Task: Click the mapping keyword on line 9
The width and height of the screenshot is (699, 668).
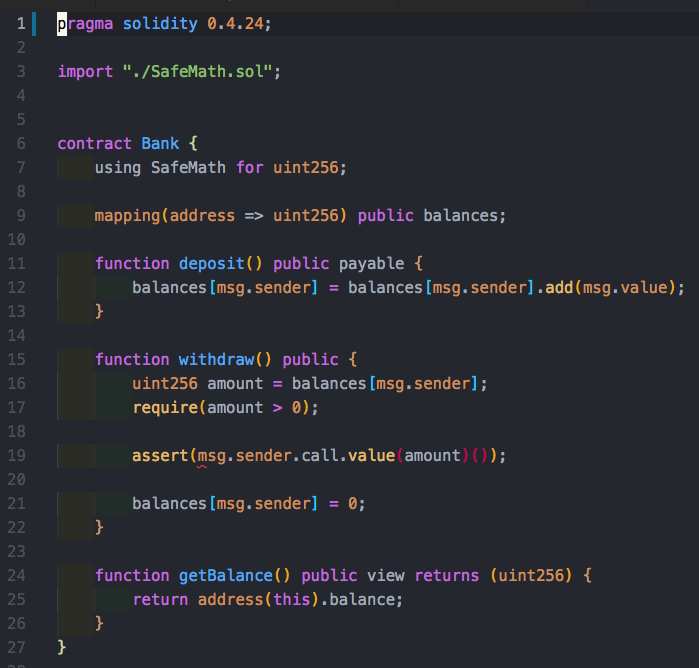Action: 127,215
